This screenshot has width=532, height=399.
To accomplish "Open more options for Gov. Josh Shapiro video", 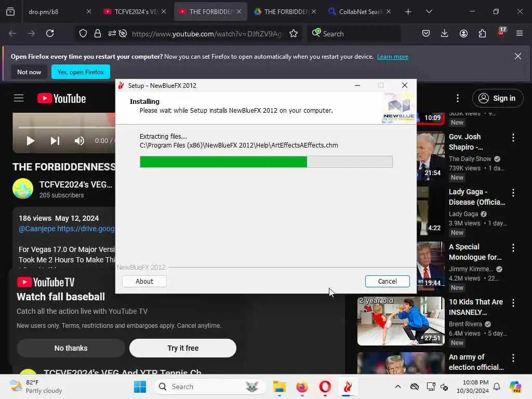I will pyautogui.click(x=513, y=138).
